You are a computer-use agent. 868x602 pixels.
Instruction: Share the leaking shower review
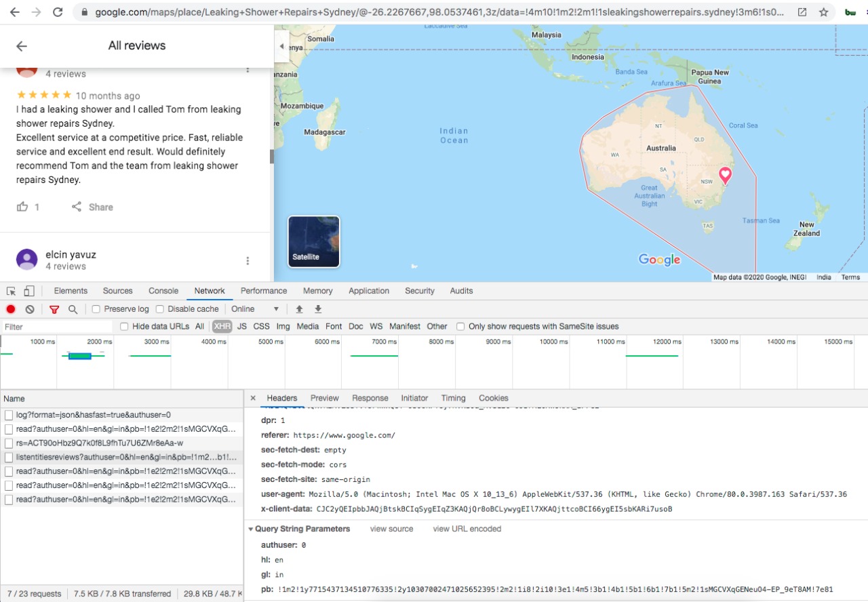click(x=92, y=207)
